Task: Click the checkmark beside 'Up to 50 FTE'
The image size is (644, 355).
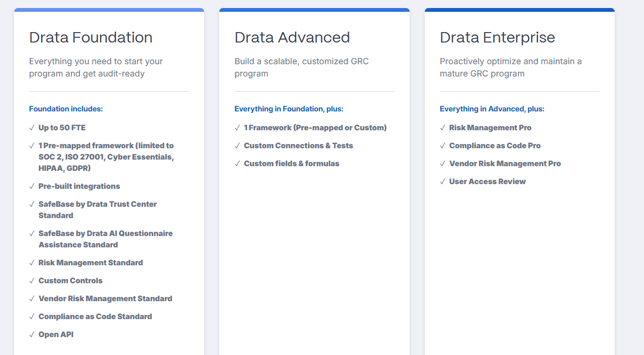Action: tap(32, 127)
